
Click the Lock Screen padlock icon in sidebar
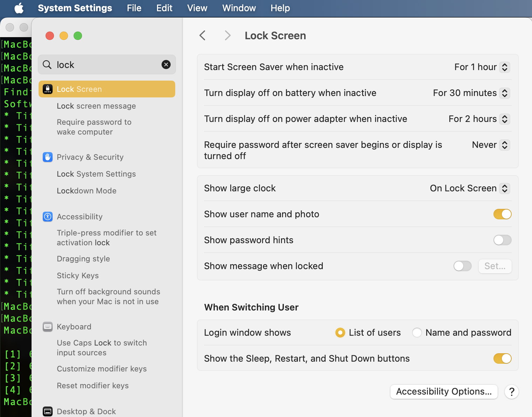tap(48, 89)
